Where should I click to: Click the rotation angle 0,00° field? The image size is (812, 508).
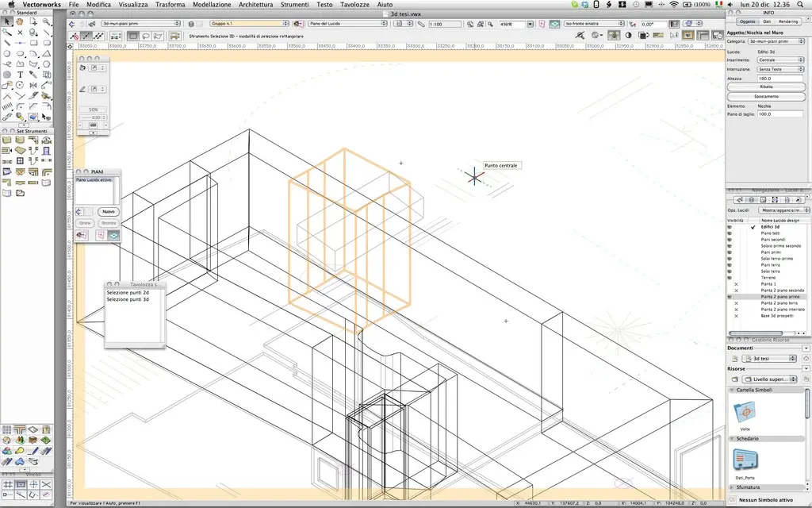pyautogui.click(x=653, y=24)
